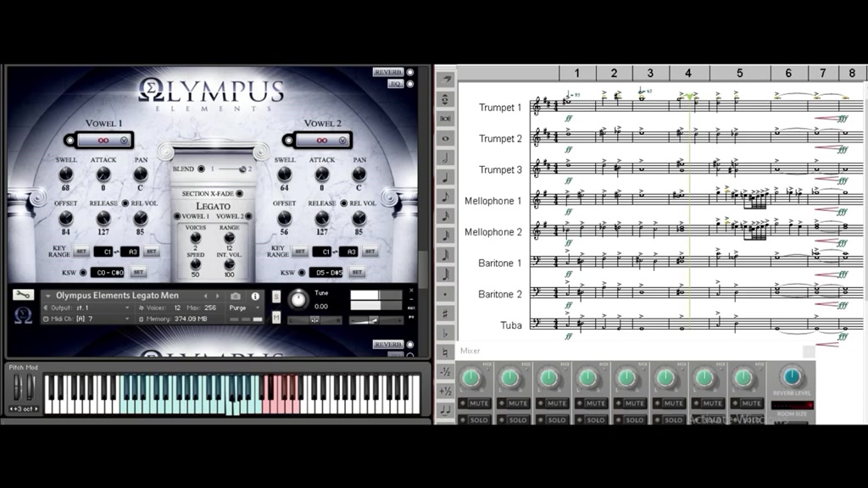Viewport: 868px width, 488px height.
Task: Jump to measure 3 in the ruler
Action: tap(650, 73)
